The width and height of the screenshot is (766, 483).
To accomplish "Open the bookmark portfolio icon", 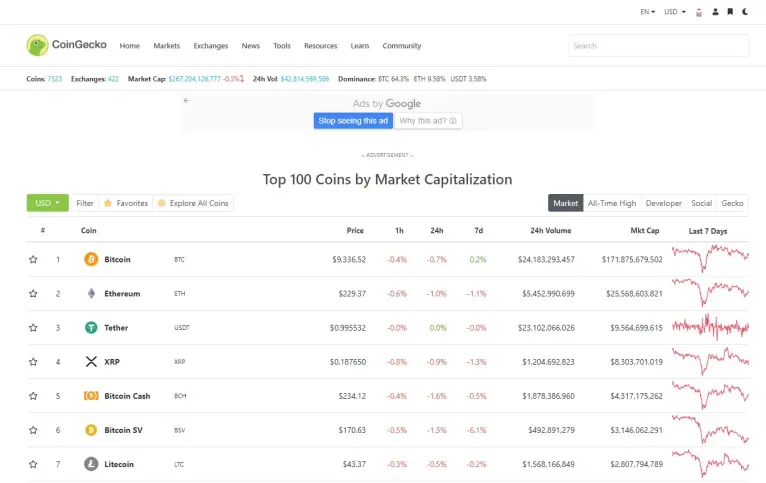I will click(x=730, y=12).
